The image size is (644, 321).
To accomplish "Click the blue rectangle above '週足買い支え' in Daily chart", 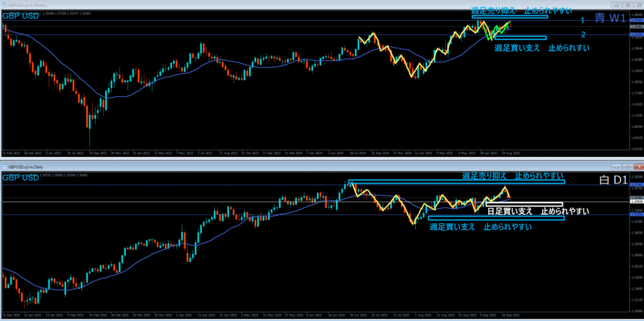I will click(x=496, y=218).
